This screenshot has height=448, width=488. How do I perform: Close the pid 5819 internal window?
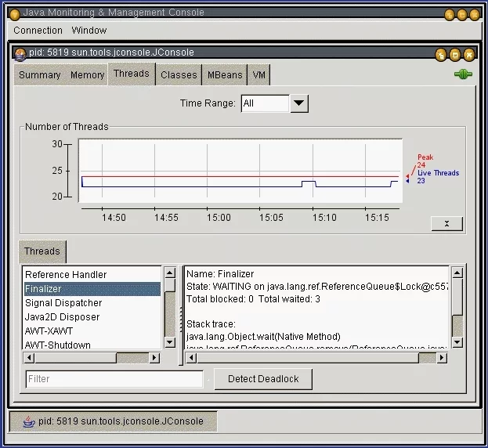(x=469, y=55)
